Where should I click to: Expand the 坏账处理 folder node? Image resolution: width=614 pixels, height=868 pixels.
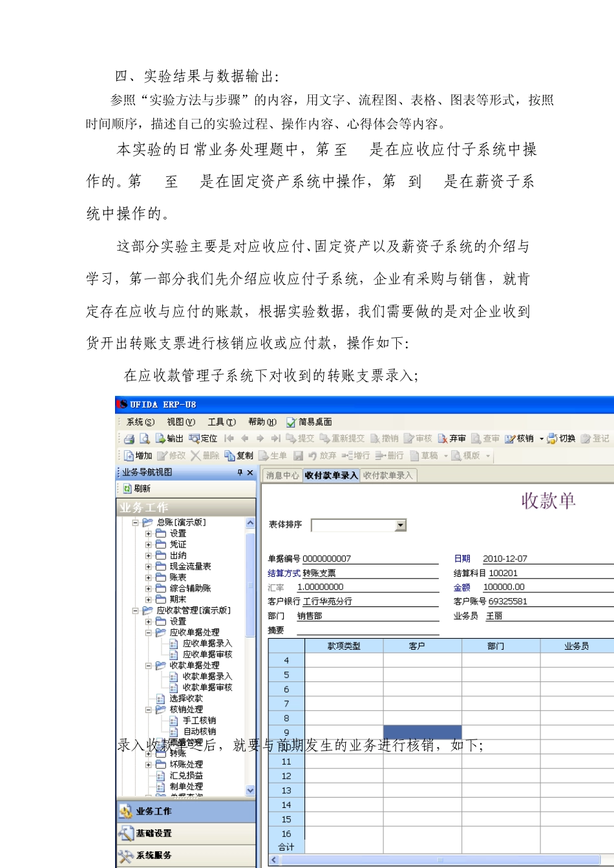149,765
